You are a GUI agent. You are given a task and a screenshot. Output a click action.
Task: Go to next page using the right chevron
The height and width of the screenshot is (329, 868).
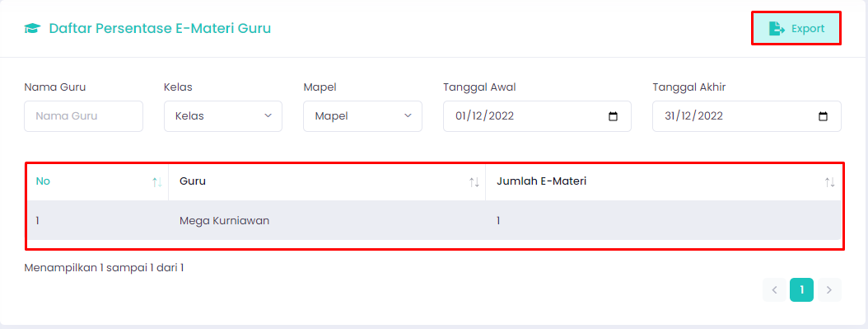(x=828, y=289)
